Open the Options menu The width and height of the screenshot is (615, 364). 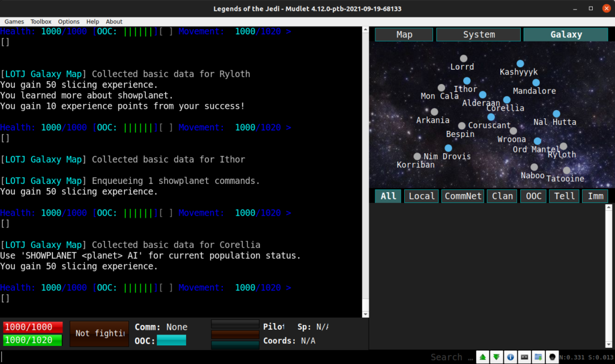tap(68, 22)
